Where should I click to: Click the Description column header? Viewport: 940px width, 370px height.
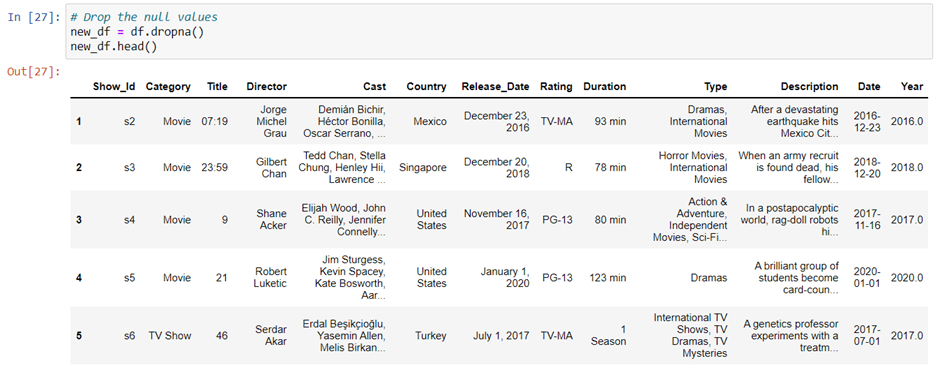coord(809,86)
